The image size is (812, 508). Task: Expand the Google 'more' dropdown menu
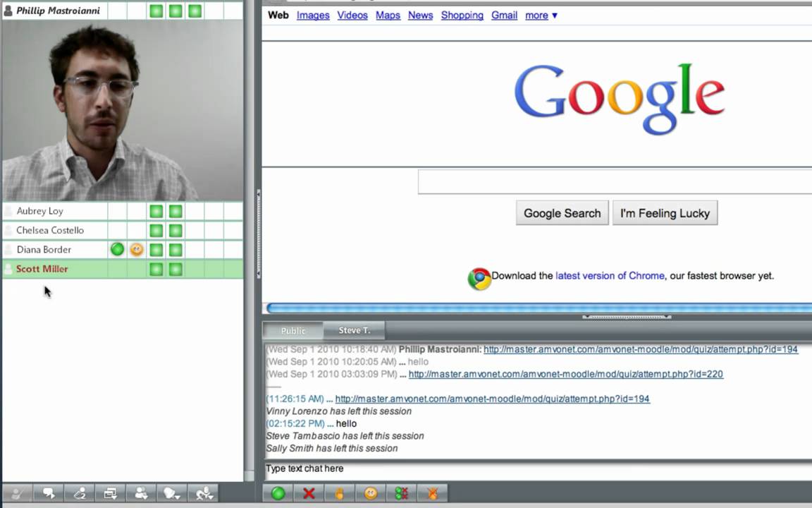(x=541, y=16)
